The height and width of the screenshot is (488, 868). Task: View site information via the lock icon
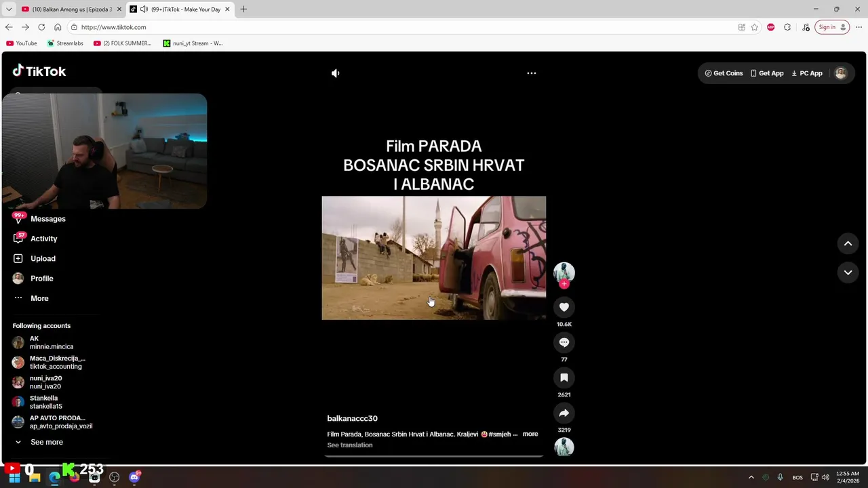[x=73, y=27]
